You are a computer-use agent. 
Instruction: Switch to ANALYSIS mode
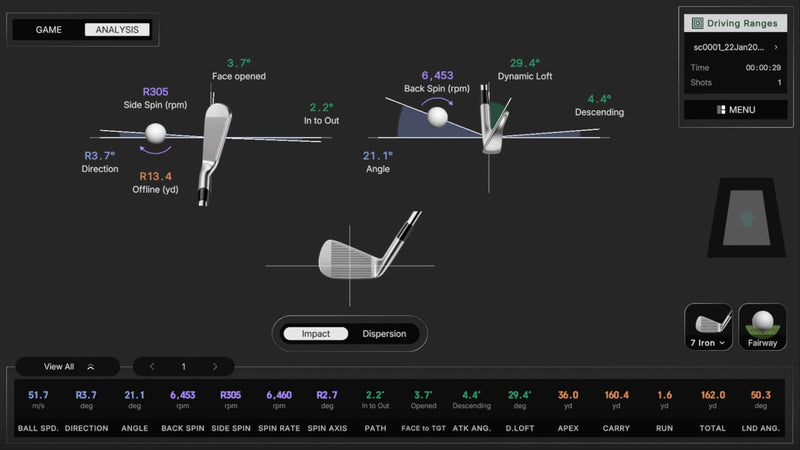pos(116,30)
